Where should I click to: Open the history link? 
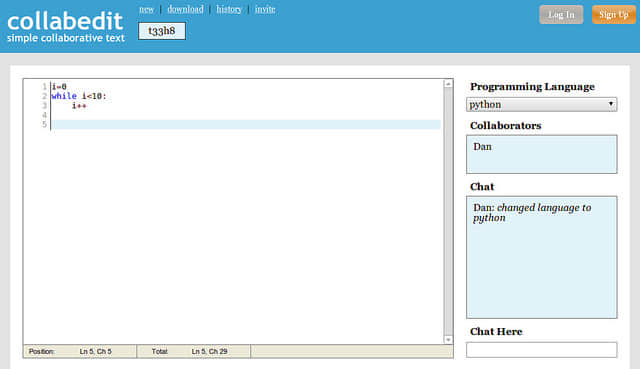(x=229, y=9)
